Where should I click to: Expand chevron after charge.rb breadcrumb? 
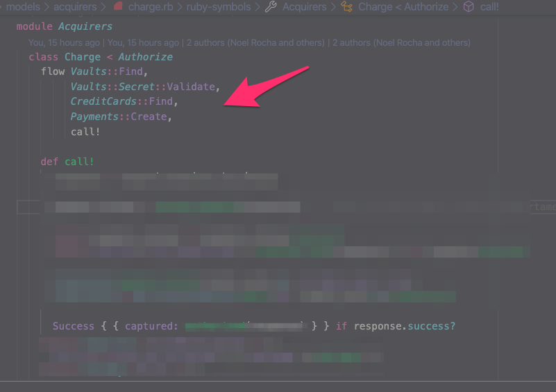pos(180,7)
